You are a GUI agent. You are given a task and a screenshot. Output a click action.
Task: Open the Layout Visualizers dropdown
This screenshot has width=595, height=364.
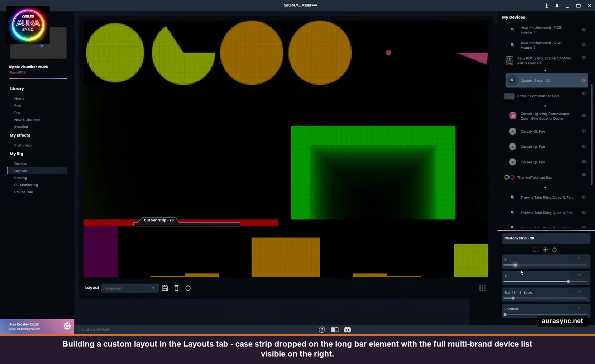[130, 288]
